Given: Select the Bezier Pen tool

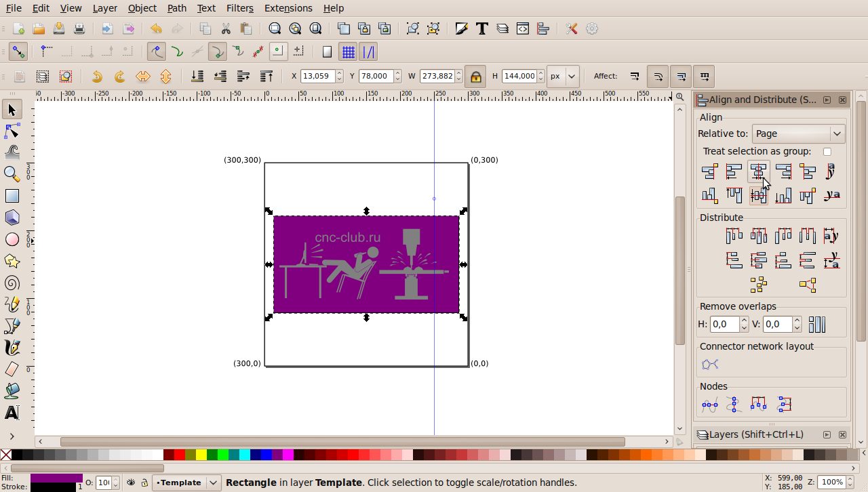Looking at the screenshot, I should pos(12,326).
